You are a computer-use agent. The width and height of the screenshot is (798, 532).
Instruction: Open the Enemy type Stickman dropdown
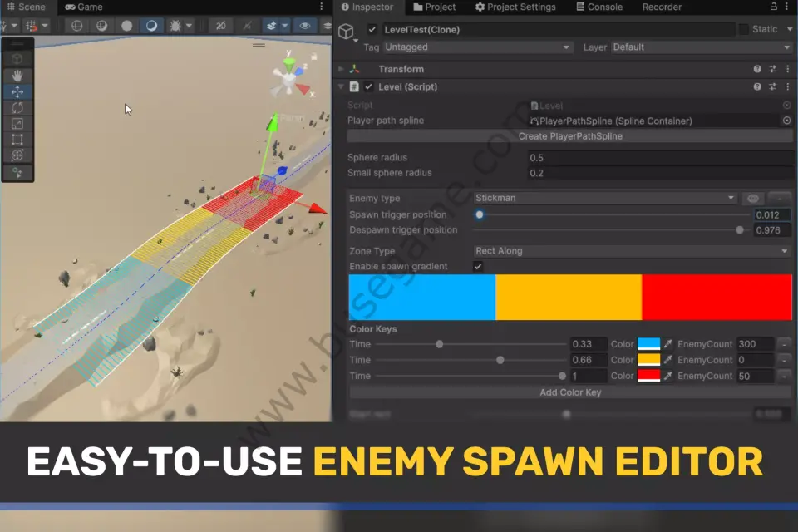pyautogui.click(x=604, y=199)
